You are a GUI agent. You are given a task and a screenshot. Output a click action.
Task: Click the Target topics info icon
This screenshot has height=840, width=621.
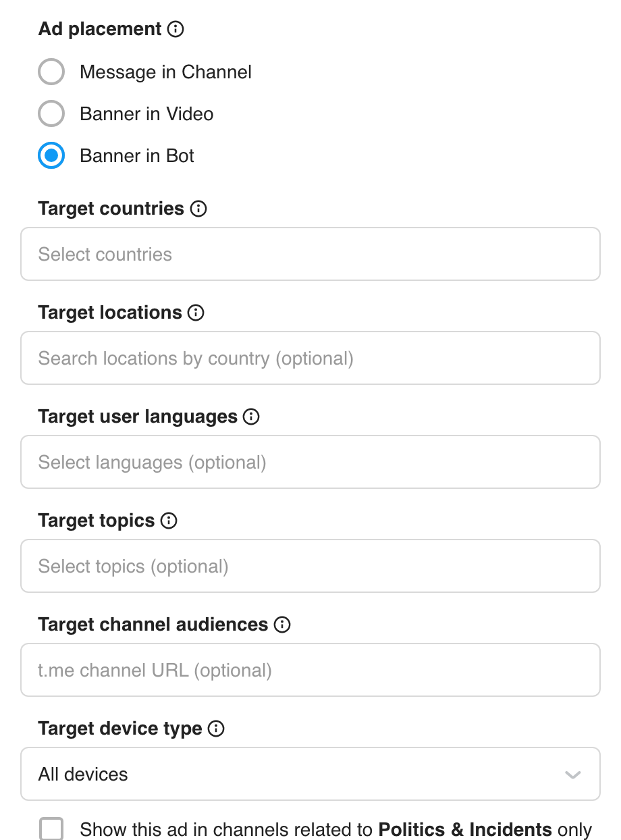169,521
